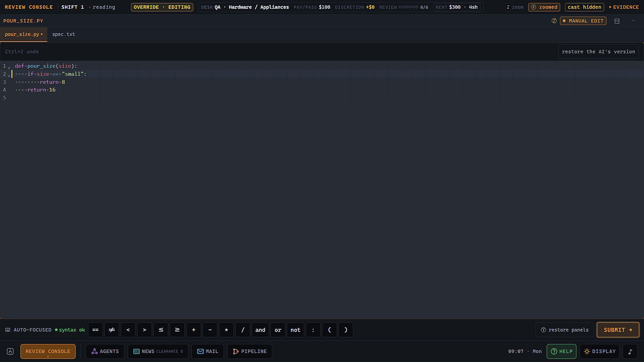Image resolution: width=644 pixels, height=362 pixels.
Task: Insert the close parenthesis key
Action: tap(346, 330)
